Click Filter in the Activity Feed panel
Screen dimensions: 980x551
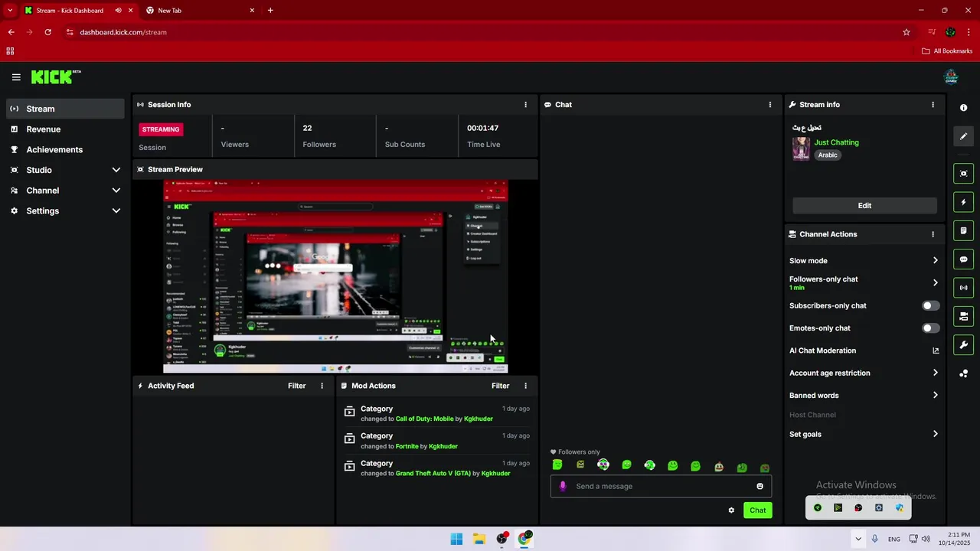coord(297,386)
